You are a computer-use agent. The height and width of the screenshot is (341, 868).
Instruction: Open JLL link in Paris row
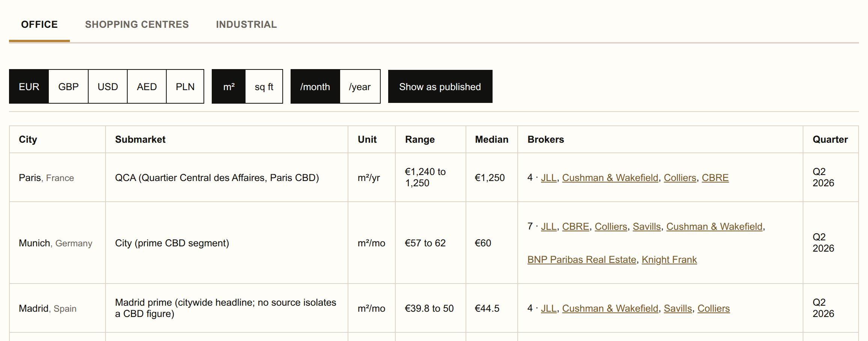[549, 178]
